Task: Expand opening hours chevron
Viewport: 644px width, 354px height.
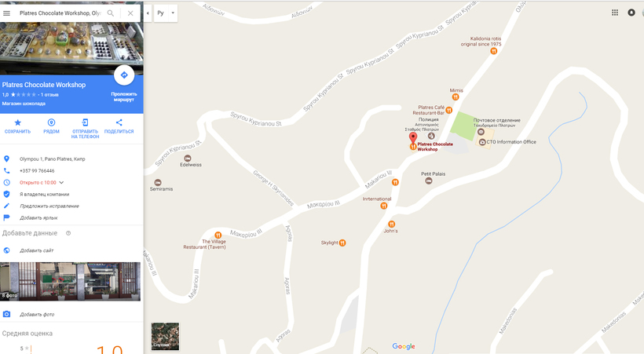Action: [61, 182]
